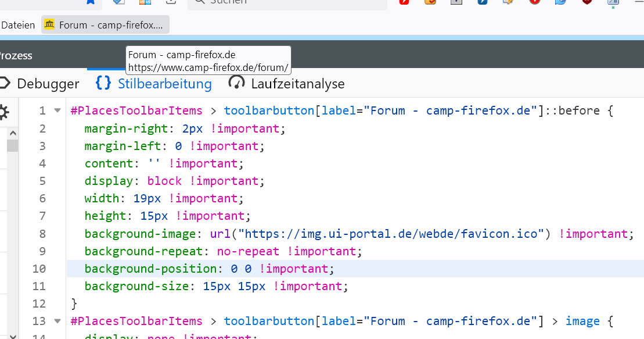Click the blue bookmark star icon
Viewport: 644px width, 339px height.
pos(91,2)
